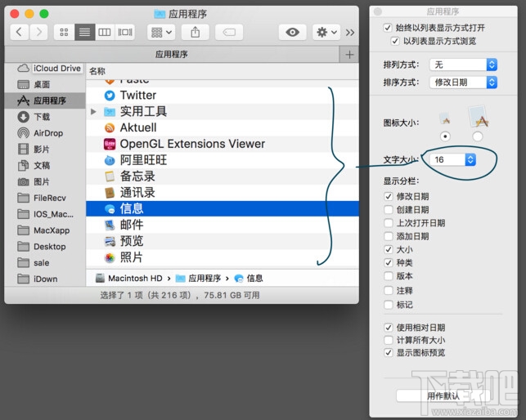Image resolution: width=526 pixels, height=420 pixels.
Task: Enable 注释 column checkbox
Action: (x=388, y=290)
